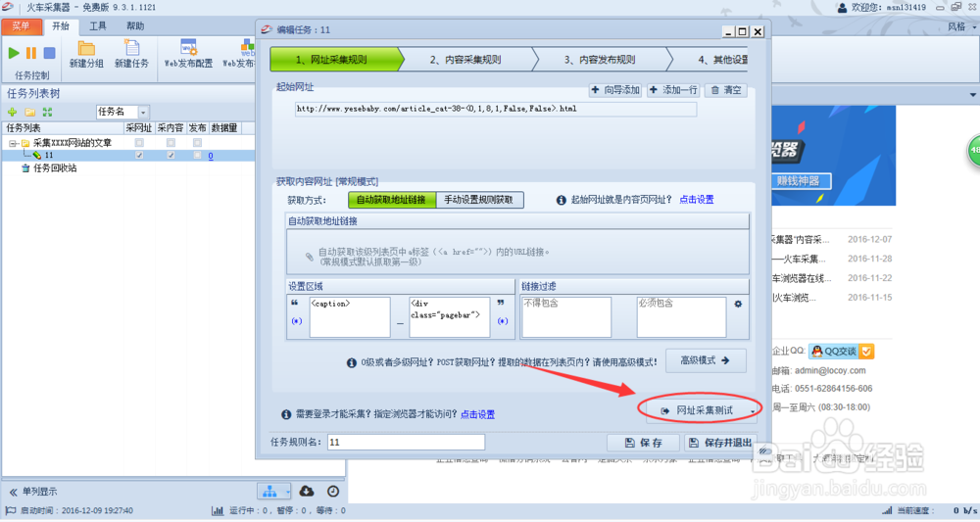Image resolution: width=980 pixels, height=522 pixels.
Task: Click the QQ交谈 button in background page
Action: (841, 352)
